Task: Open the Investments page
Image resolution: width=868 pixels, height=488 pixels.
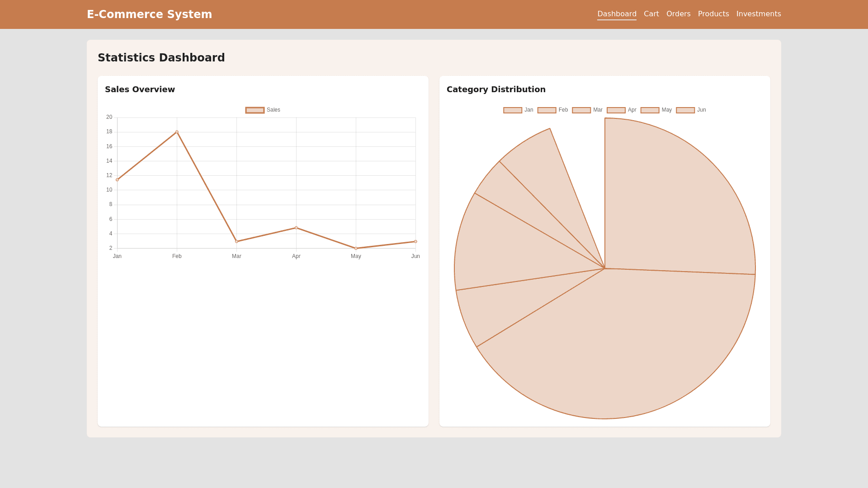Action: pyautogui.click(x=759, y=14)
